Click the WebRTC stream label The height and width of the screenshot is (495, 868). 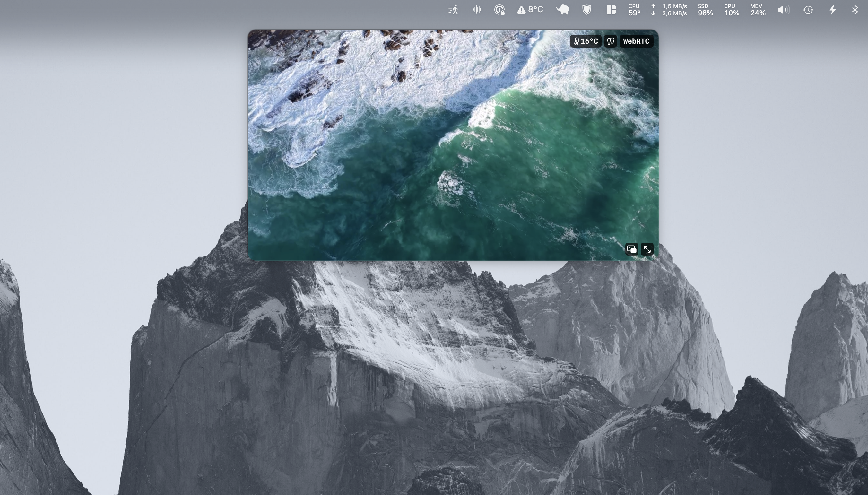click(636, 41)
